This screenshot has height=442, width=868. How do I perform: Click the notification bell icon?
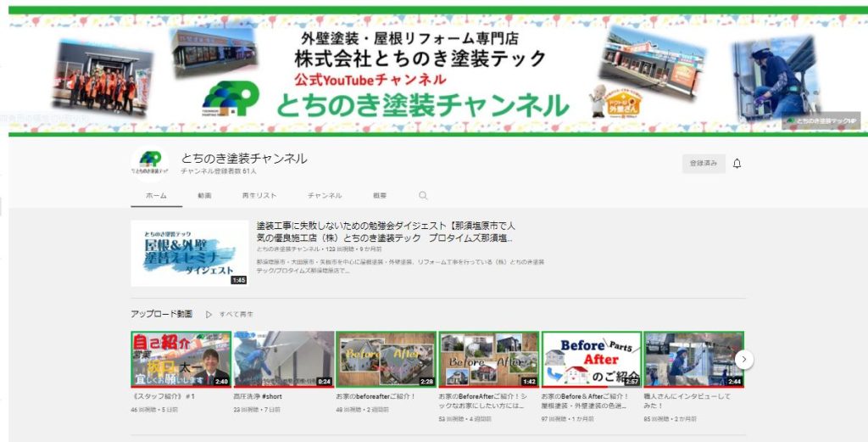(737, 164)
